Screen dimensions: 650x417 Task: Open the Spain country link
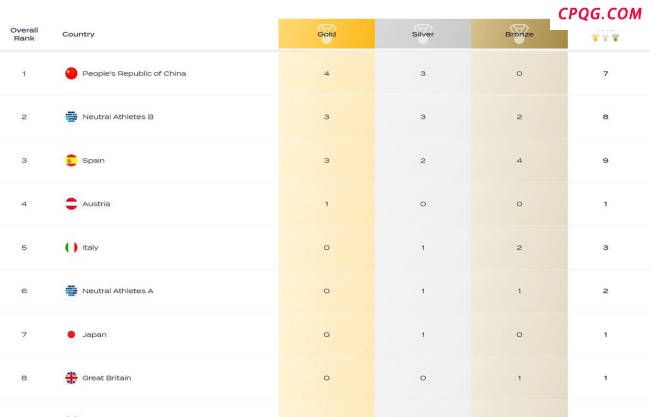point(93,160)
